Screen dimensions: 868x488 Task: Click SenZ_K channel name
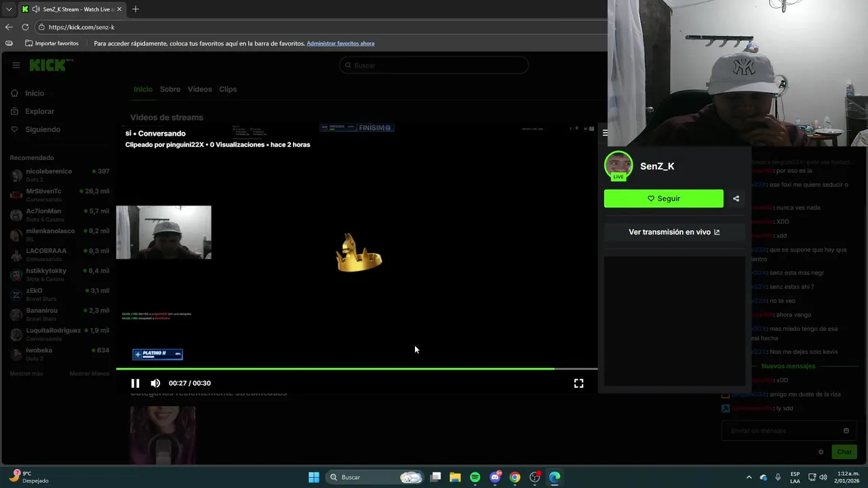pyautogui.click(x=657, y=166)
